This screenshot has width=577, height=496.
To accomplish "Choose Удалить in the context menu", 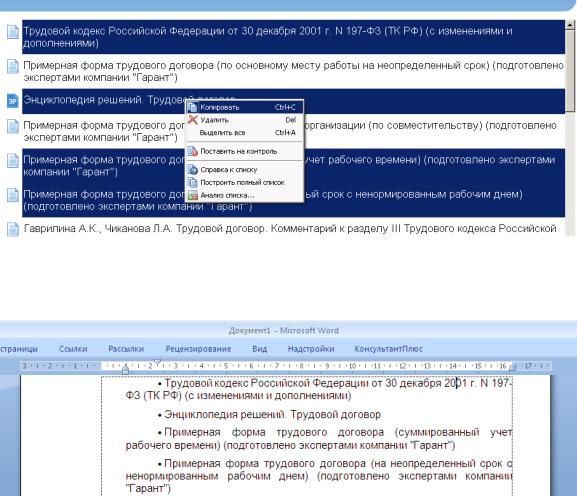I will click(x=244, y=120).
